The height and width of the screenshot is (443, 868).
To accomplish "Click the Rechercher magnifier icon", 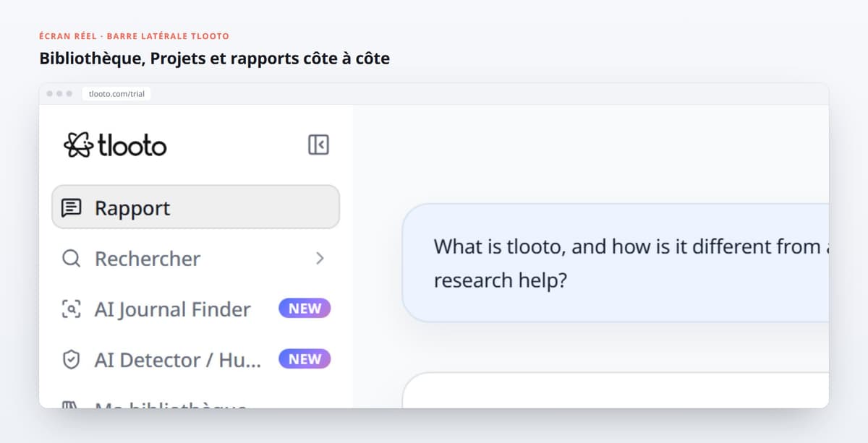I will [x=71, y=259].
